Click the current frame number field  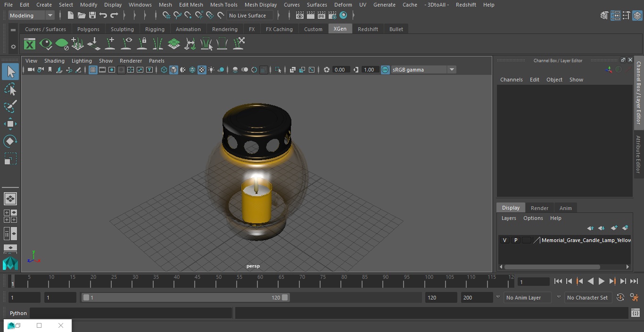pyautogui.click(x=534, y=282)
